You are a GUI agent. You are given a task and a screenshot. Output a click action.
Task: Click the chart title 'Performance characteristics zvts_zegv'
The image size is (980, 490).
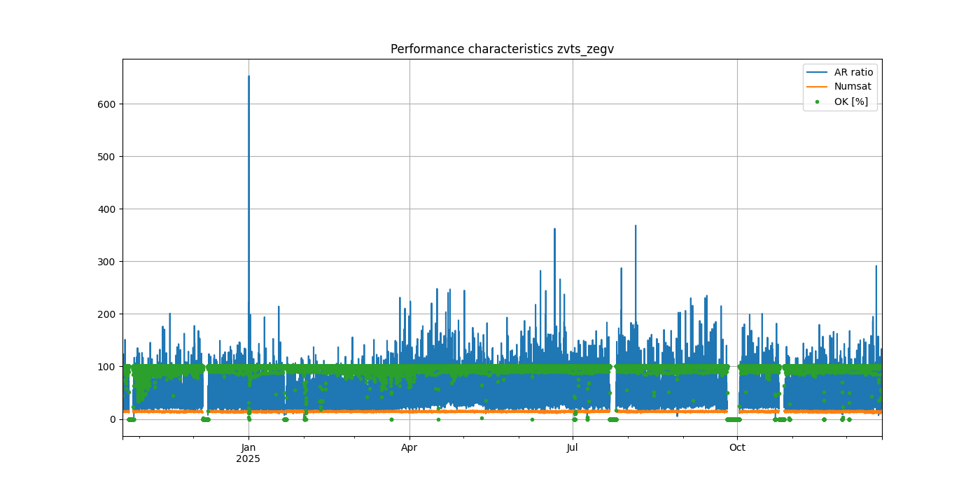[502, 49]
